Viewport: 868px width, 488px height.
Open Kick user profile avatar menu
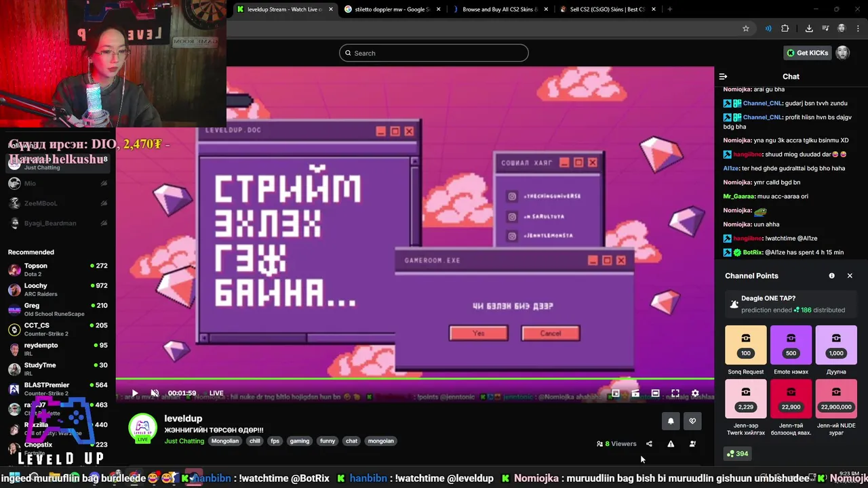tap(842, 53)
